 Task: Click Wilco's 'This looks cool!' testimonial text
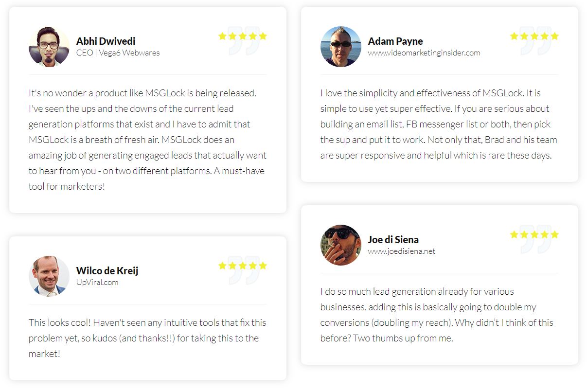pos(147,338)
